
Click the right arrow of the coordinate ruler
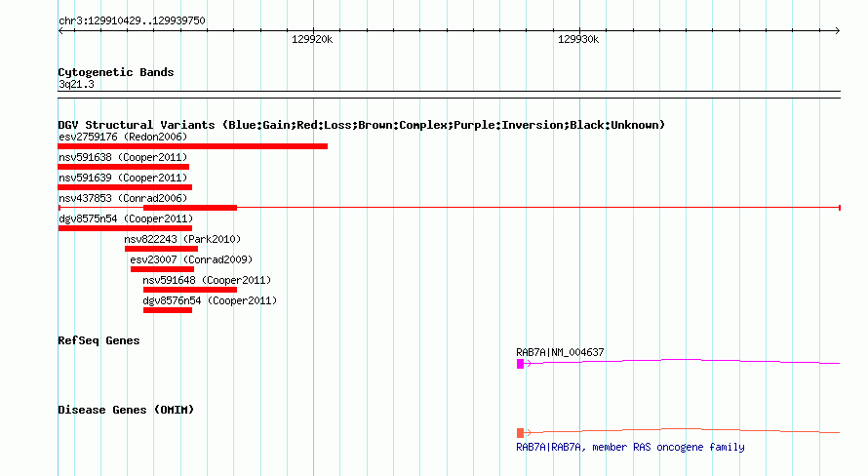coord(837,31)
